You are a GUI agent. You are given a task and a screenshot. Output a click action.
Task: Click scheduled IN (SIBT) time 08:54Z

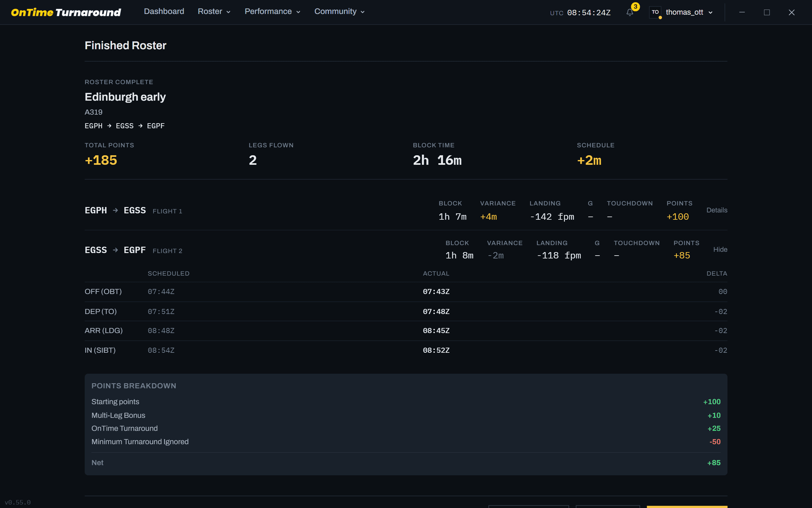[161, 351]
